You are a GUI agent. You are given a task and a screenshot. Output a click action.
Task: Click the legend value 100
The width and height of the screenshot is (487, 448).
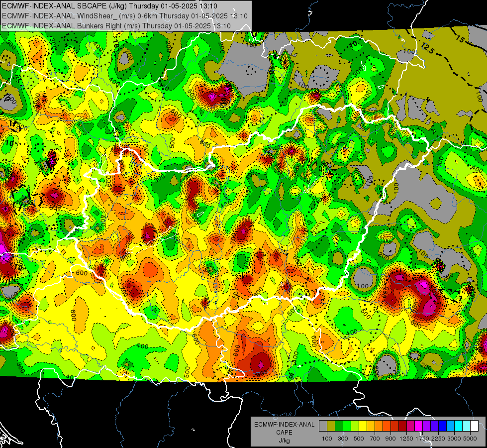327,439
